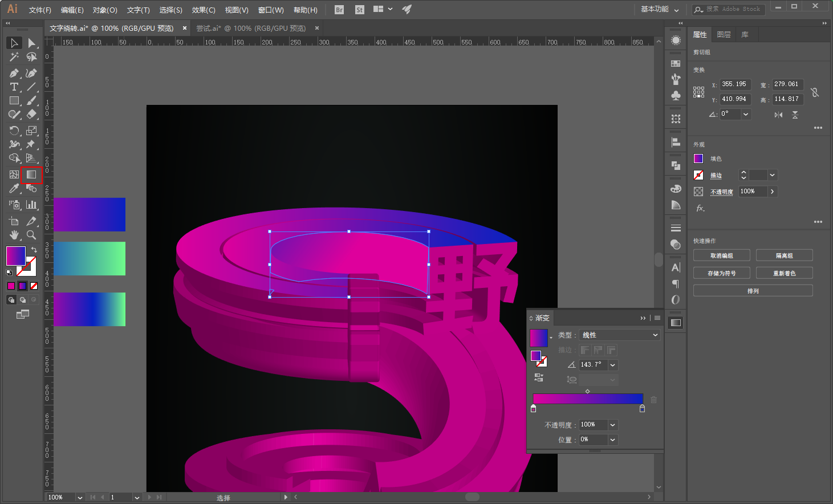Click the 填色 fill swatch in Properties

[698, 158]
